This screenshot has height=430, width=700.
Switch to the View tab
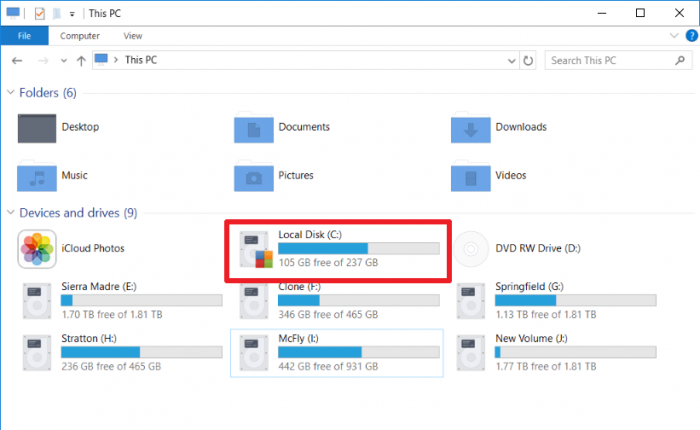pos(133,36)
